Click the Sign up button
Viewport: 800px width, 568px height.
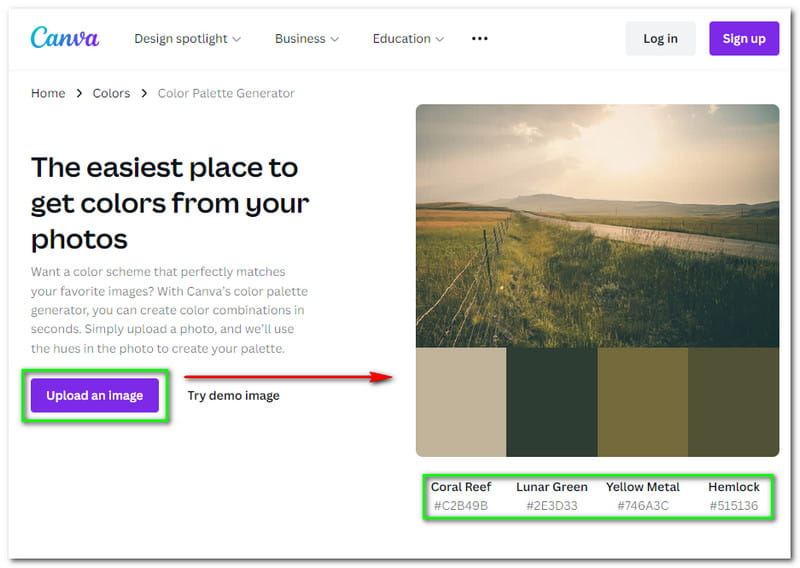744,39
